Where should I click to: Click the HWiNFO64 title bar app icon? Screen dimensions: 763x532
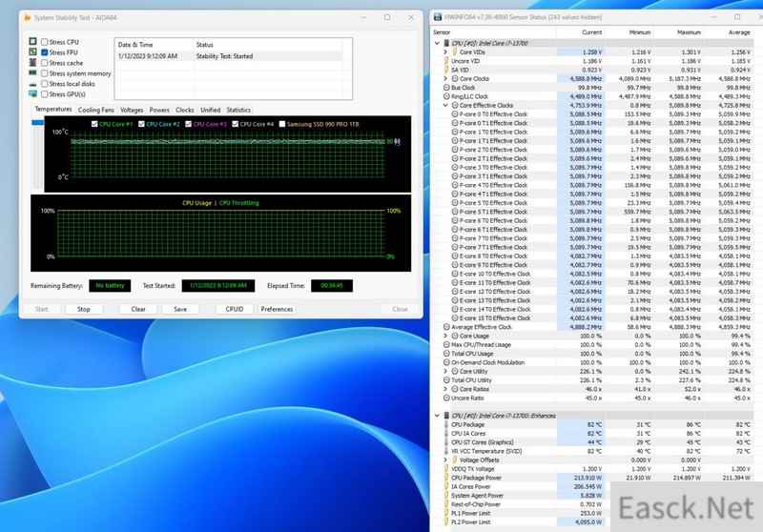(438, 17)
